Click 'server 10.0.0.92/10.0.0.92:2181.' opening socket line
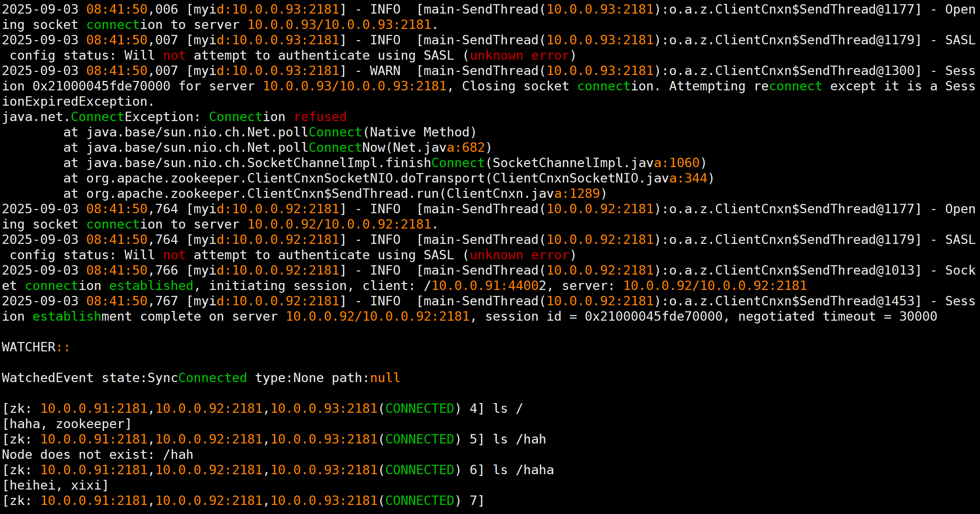This screenshot has height=514, width=980. [316, 224]
